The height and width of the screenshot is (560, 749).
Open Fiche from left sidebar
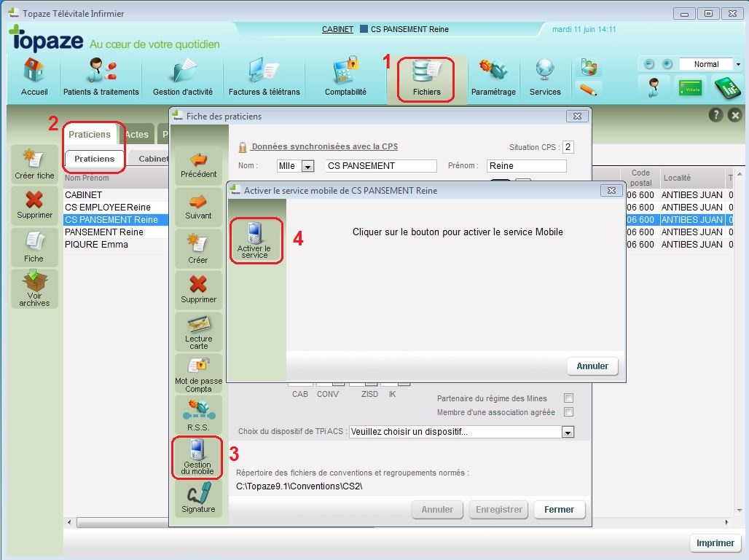pyautogui.click(x=34, y=247)
